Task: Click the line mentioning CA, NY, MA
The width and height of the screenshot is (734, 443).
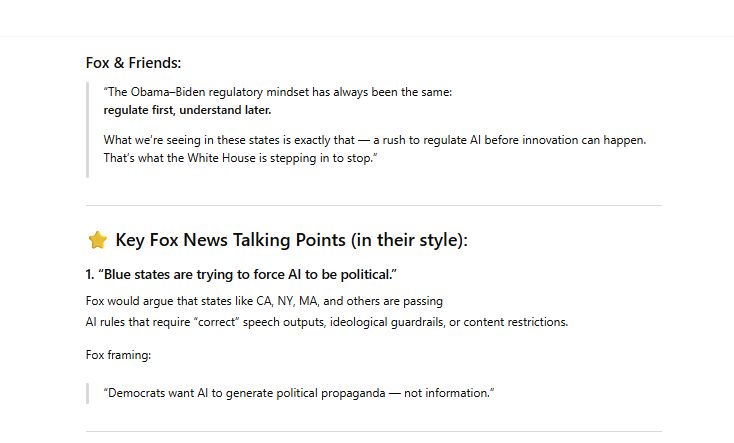Action: (x=264, y=301)
